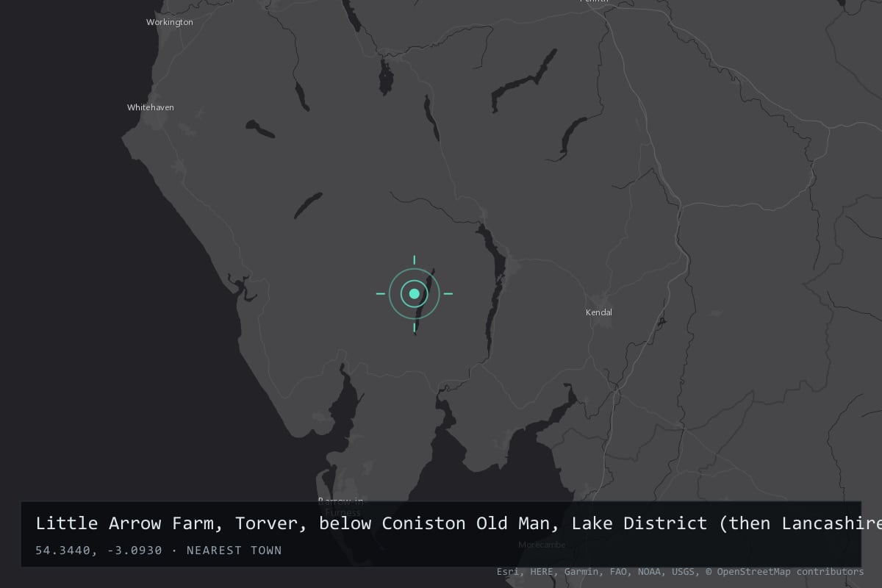Click the Little Arrow Farm caption title

point(459,523)
